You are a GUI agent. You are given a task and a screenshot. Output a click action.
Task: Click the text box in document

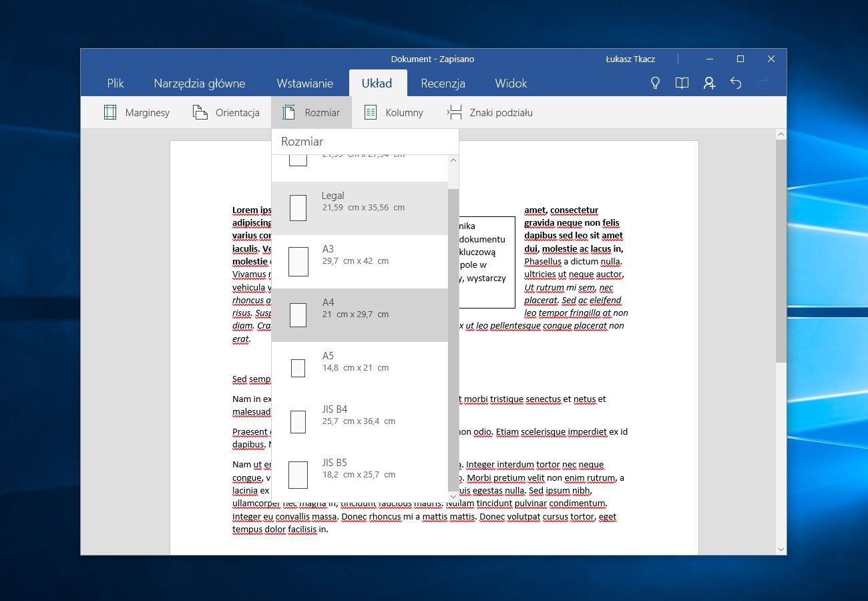[487, 262]
